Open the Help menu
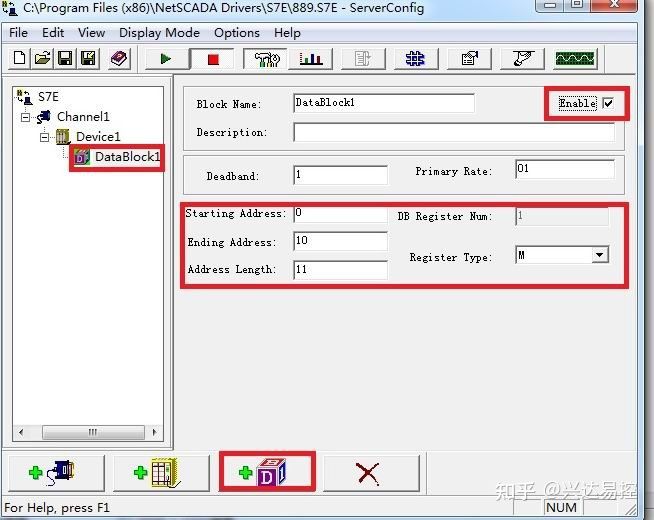The image size is (654, 520). [x=287, y=33]
